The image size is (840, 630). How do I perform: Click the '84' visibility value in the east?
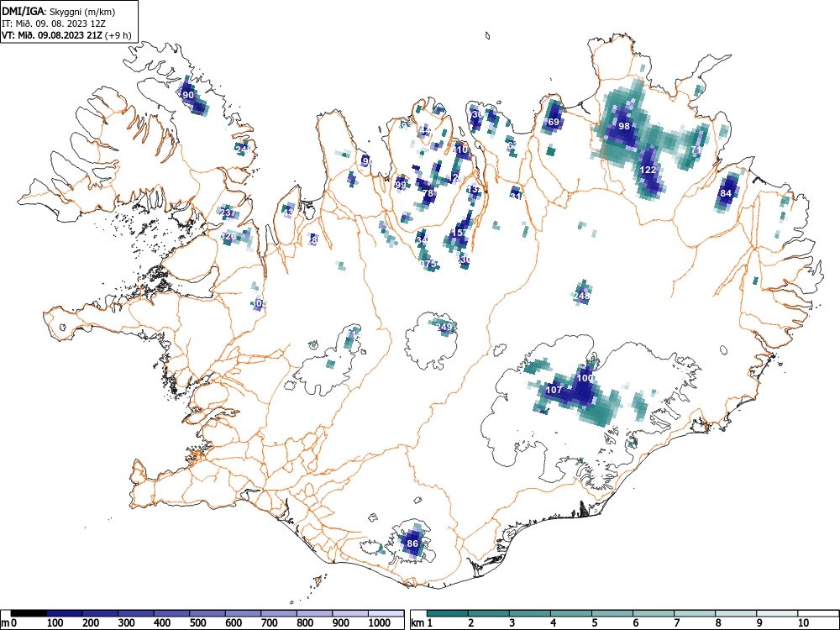point(726,193)
